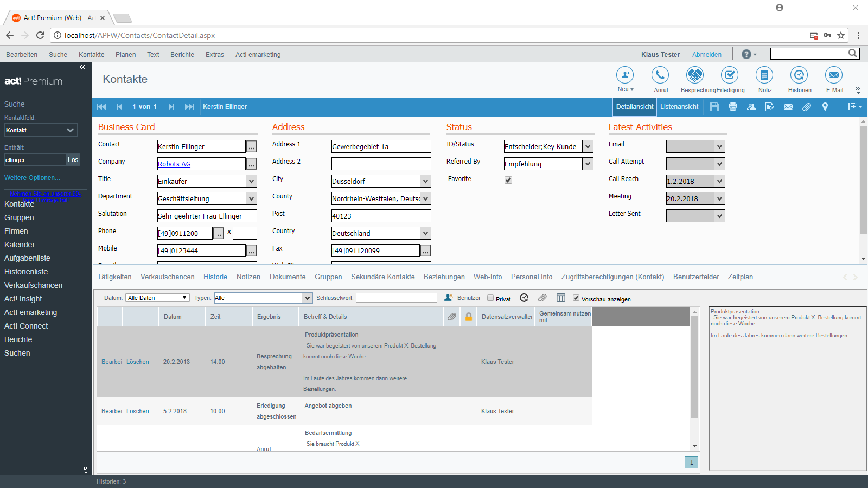
Task: Open the Berichte menu
Action: point(182,55)
